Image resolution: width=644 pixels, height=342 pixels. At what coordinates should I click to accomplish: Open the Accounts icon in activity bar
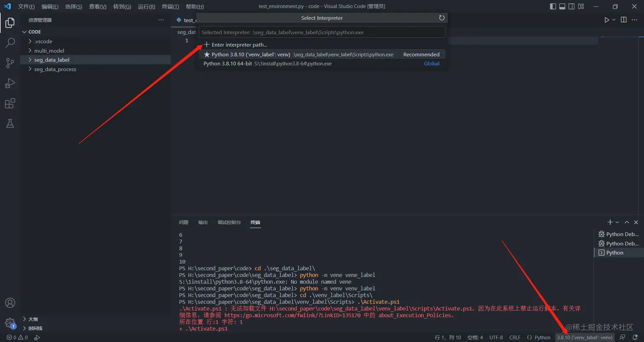point(10,303)
